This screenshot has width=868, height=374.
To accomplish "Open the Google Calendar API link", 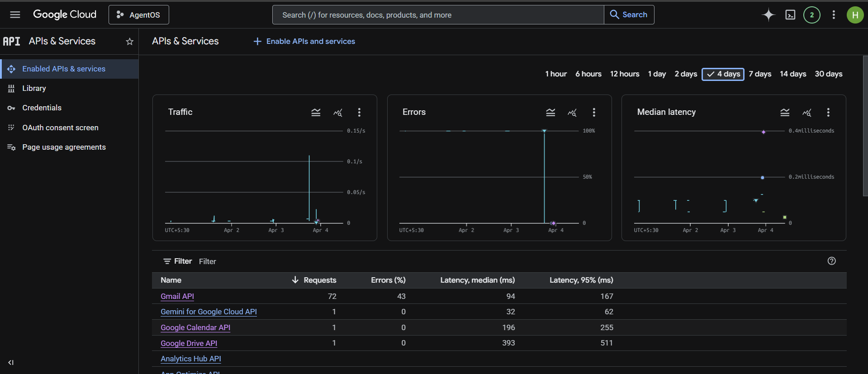I will click(195, 327).
